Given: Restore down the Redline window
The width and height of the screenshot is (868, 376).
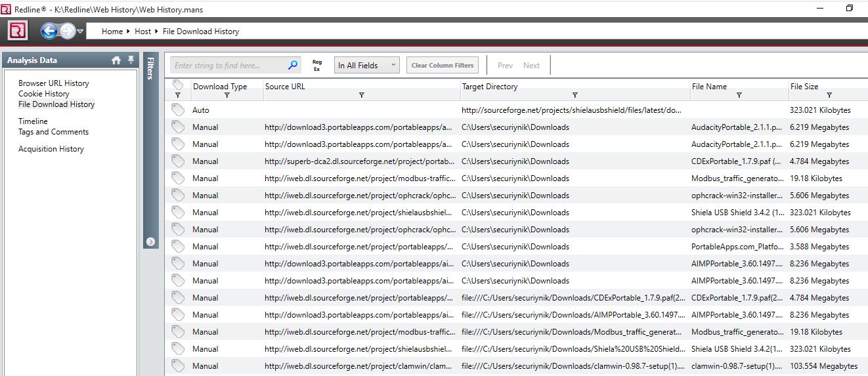Looking at the screenshot, I should [849, 8].
